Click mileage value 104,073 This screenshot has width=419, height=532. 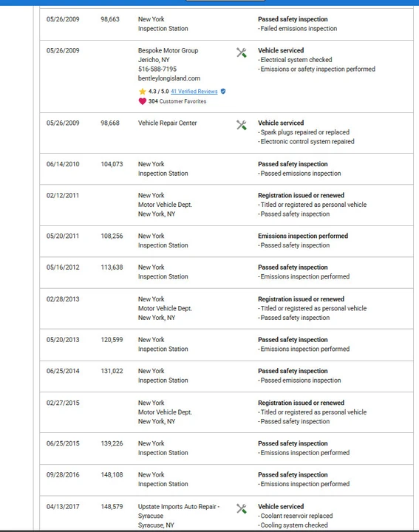pos(112,164)
